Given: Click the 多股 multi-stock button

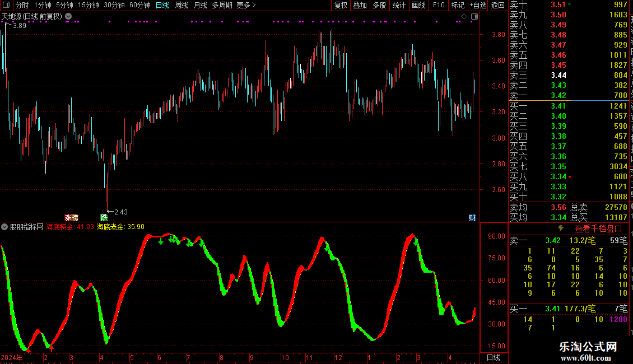Looking at the screenshot, I should coord(379,5).
